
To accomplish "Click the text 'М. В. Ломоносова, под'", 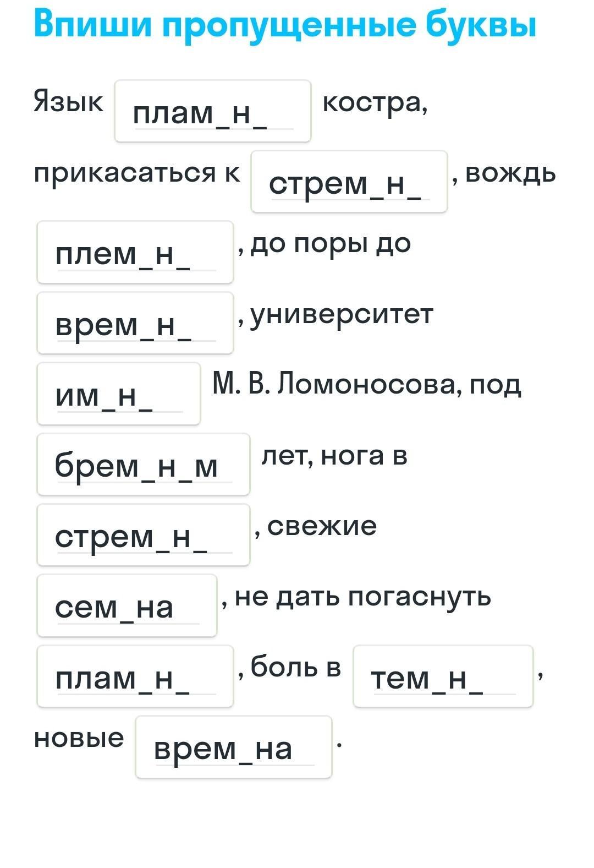I will pyautogui.click(x=366, y=384).
